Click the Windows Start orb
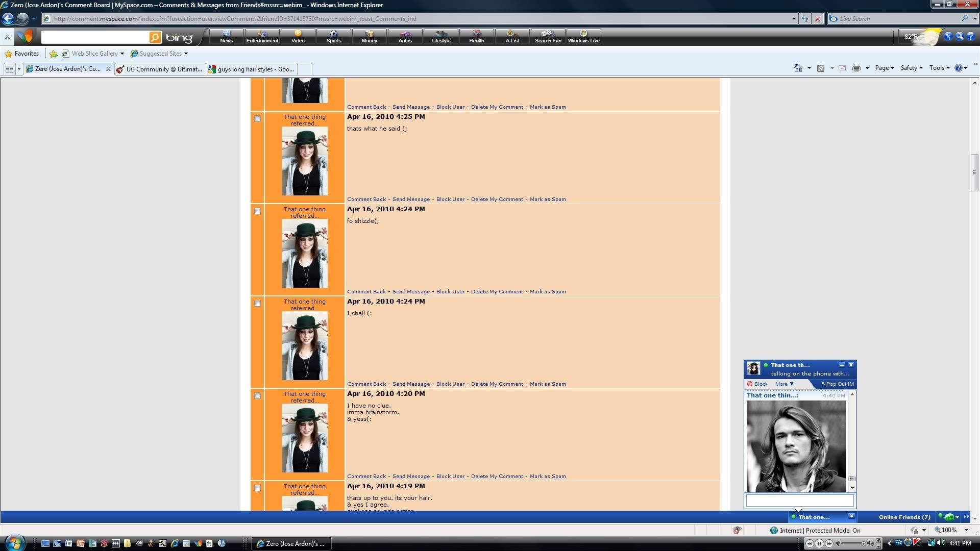 (14, 542)
